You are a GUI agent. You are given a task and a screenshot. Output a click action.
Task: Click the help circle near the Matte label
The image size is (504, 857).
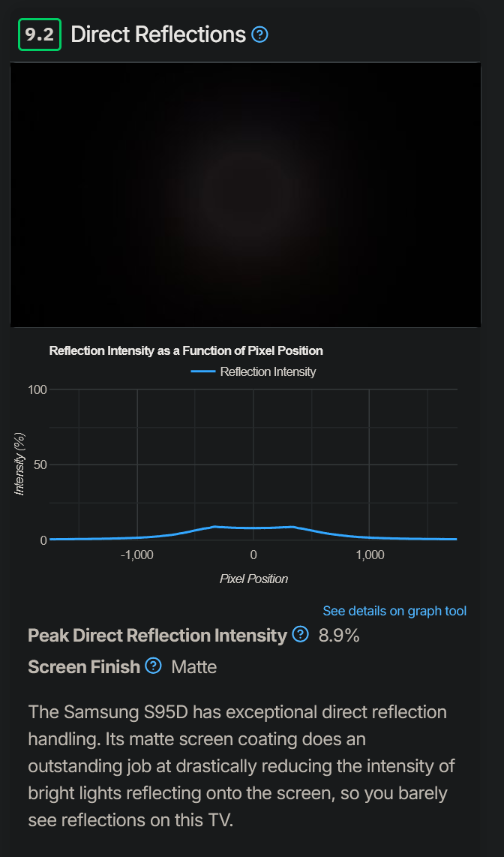coord(153,666)
